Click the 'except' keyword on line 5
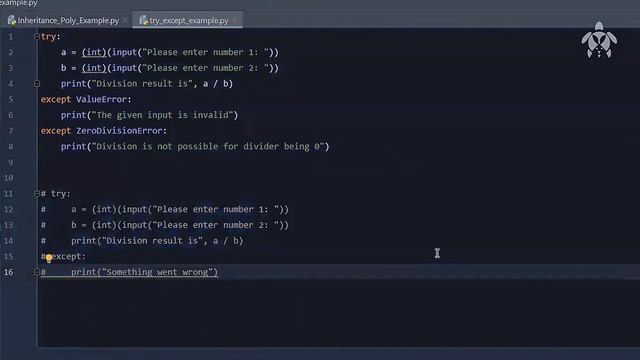 [56, 100]
